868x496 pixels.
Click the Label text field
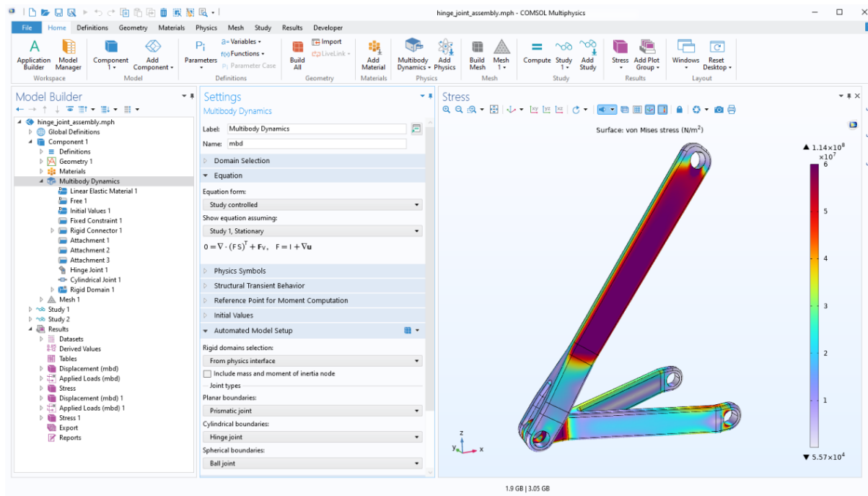click(x=317, y=129)
